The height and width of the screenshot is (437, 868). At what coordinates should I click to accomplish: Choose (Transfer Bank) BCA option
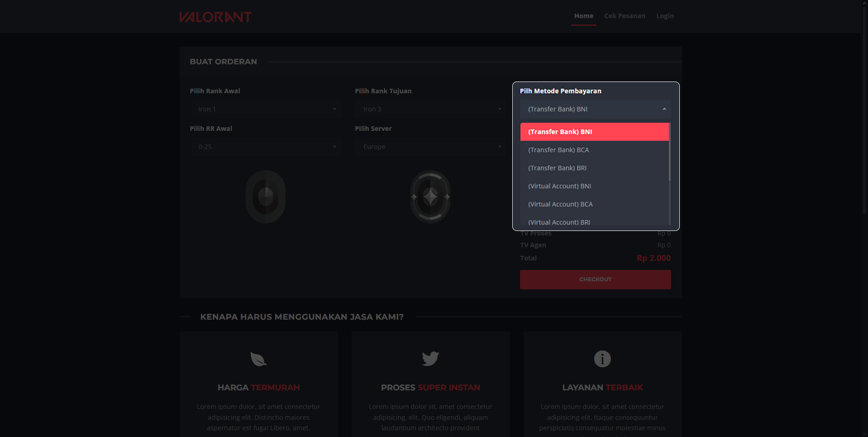(x=594, y=150)
